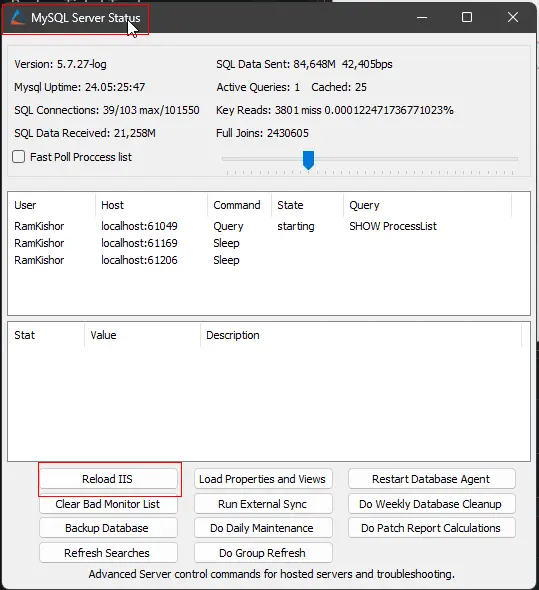This screenshot has height=590, width=539.
Task: Click the Cached: 25 value
Action: point(339,87)
